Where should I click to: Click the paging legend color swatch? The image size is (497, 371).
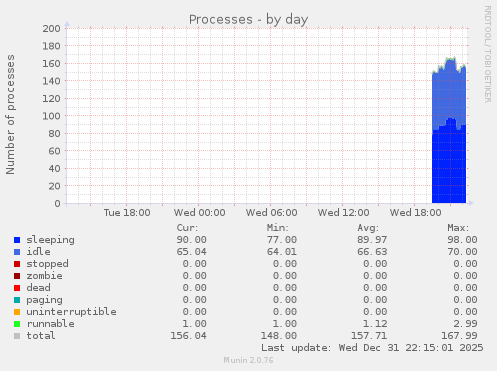tap(17, 300)
